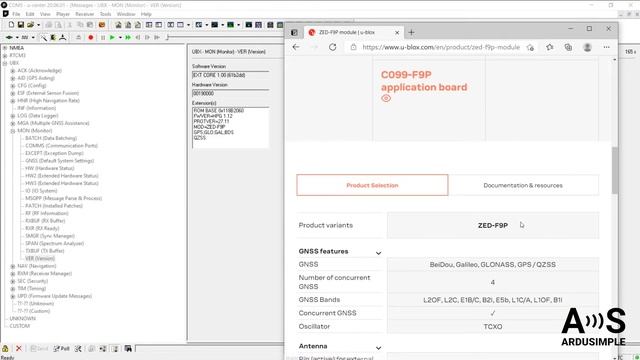Click the red X icon in message toolbar
This screenshot has height=360, width=640.
18,349
